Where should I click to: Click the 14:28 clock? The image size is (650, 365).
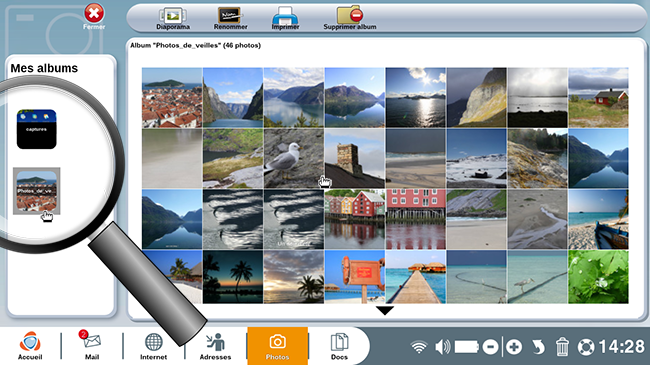621,347
